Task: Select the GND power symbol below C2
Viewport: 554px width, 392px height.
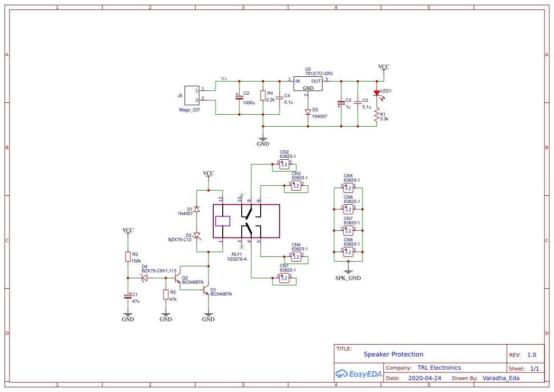Action: click(x=263, y=139)
